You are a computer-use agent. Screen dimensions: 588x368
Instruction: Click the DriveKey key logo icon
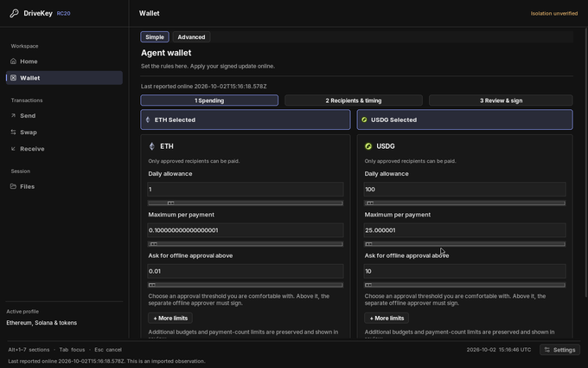14,14
